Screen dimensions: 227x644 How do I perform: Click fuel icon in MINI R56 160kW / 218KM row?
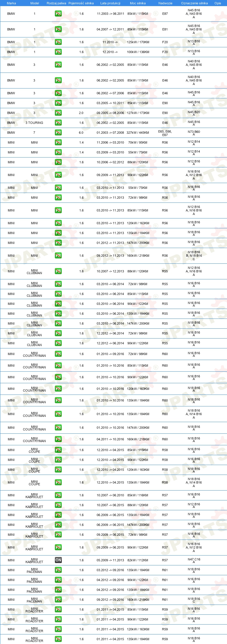click(x=58, y=256)
